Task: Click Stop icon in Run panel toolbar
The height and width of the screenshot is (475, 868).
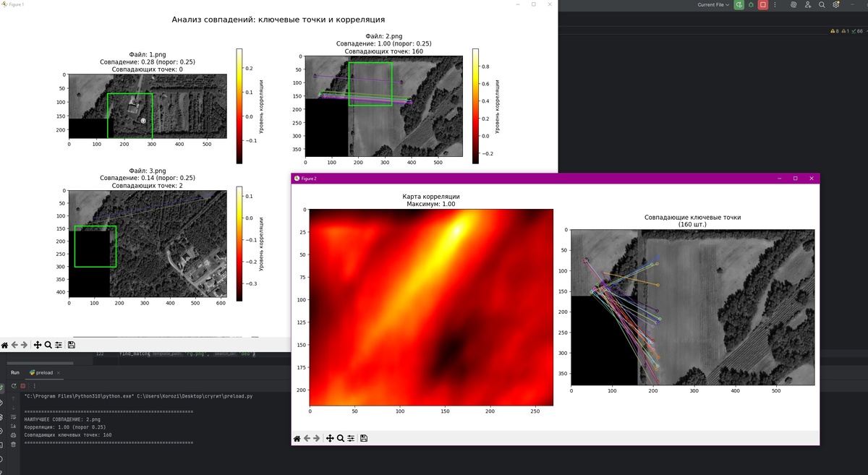Action: coord(23,385)
